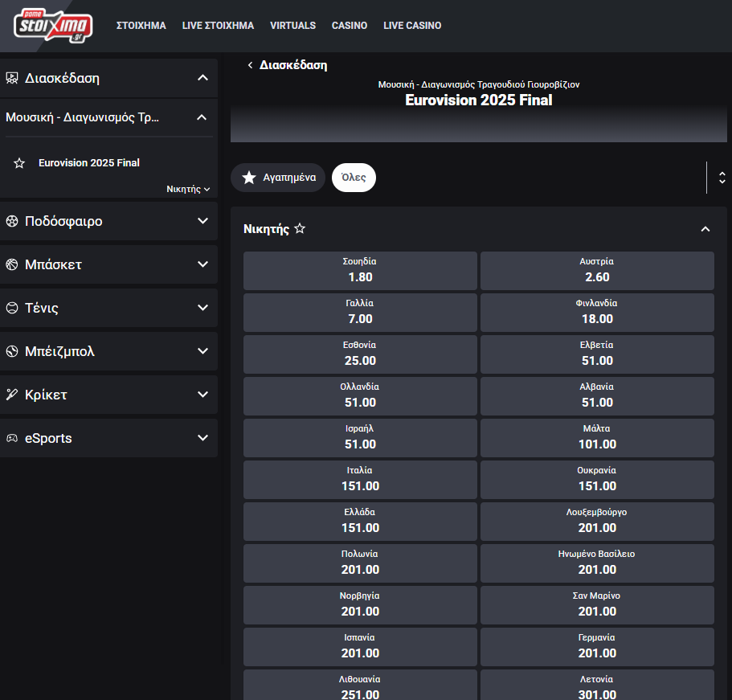This screenshot has width=732, height=700.
Task: Open the LIVE ΣΤΟΙΧΗΜΑ menu
Action: 218,26
